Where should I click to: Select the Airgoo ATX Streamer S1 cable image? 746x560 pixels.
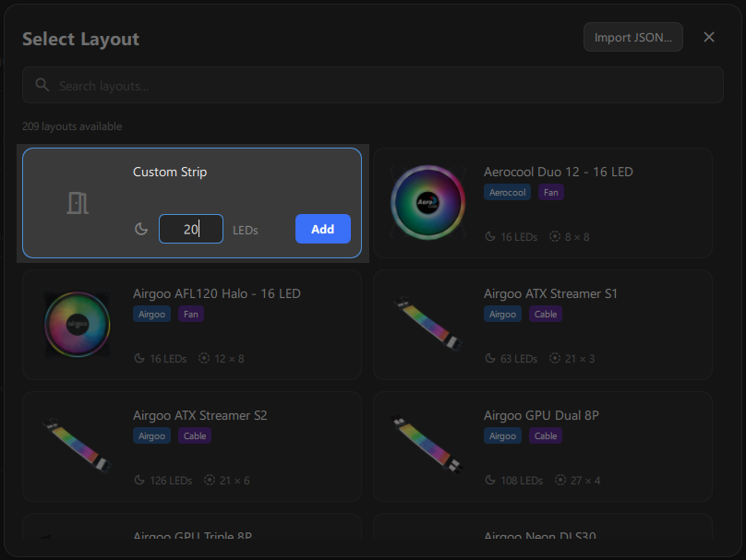(427, 324)
